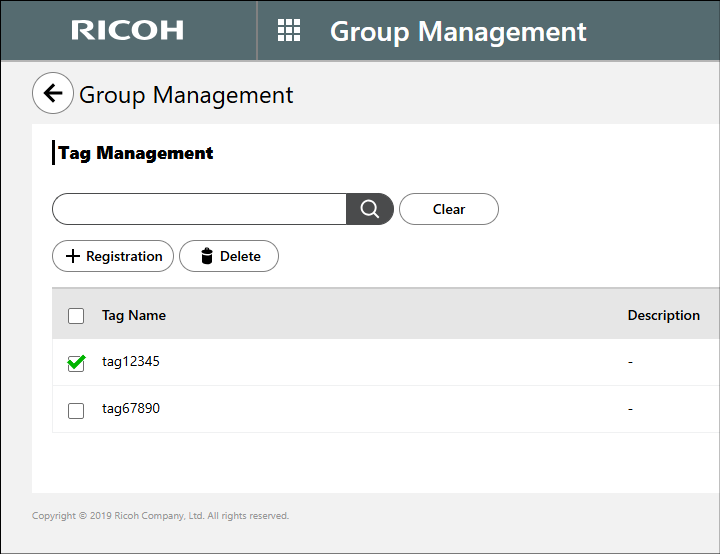Select the tag67890 tag name

tap(131, 409)
